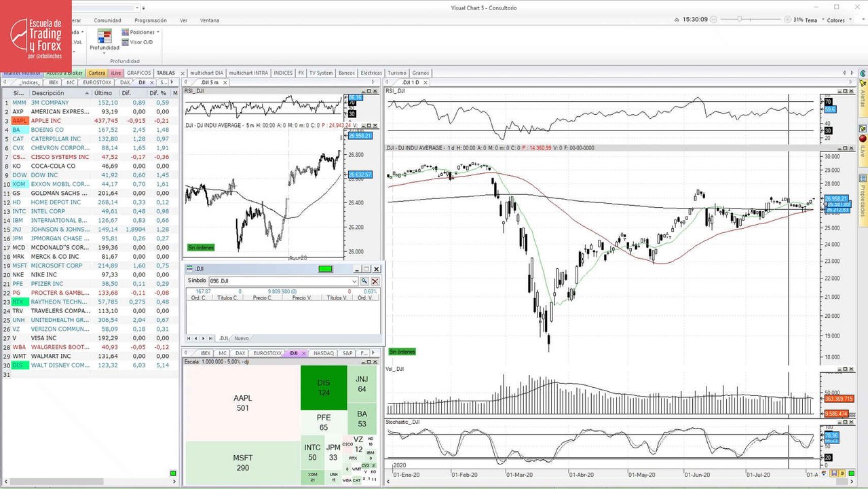This screenshot has width=868, height=489.
Task: Close the TABLAS workspace tab
Action: point(181,73)
